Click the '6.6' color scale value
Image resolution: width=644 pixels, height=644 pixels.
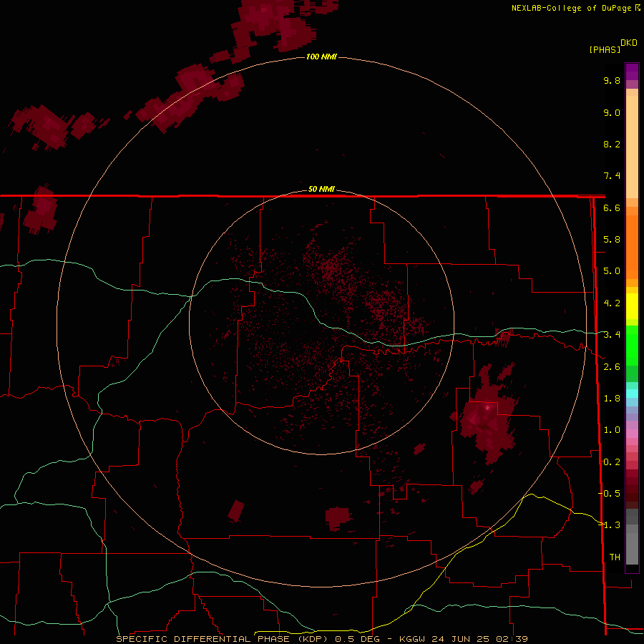pyautogui.click(x=612, y=208)
